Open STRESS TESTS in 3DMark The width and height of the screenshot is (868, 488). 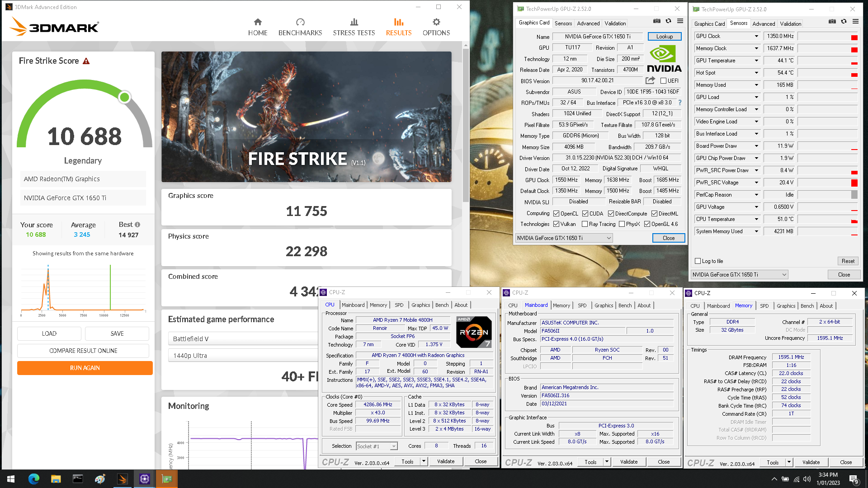click(x=354, y=28)
